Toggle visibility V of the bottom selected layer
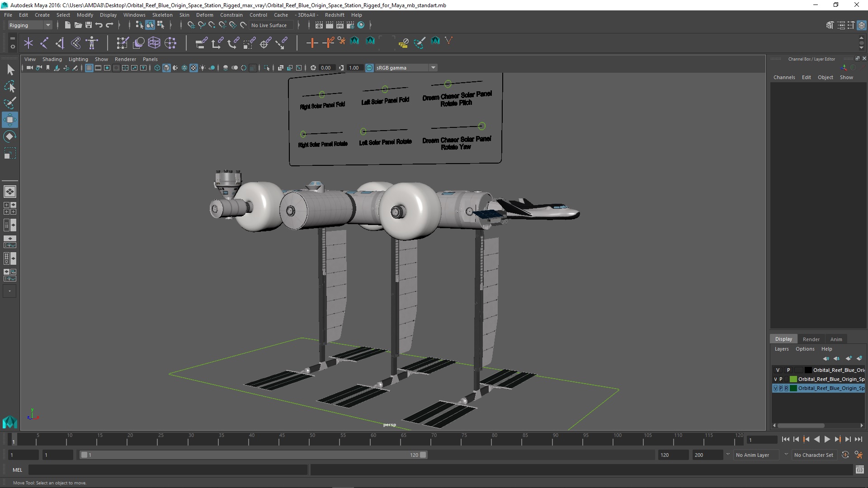This screenshot has height=488, width=868. (x=776, y=388)
